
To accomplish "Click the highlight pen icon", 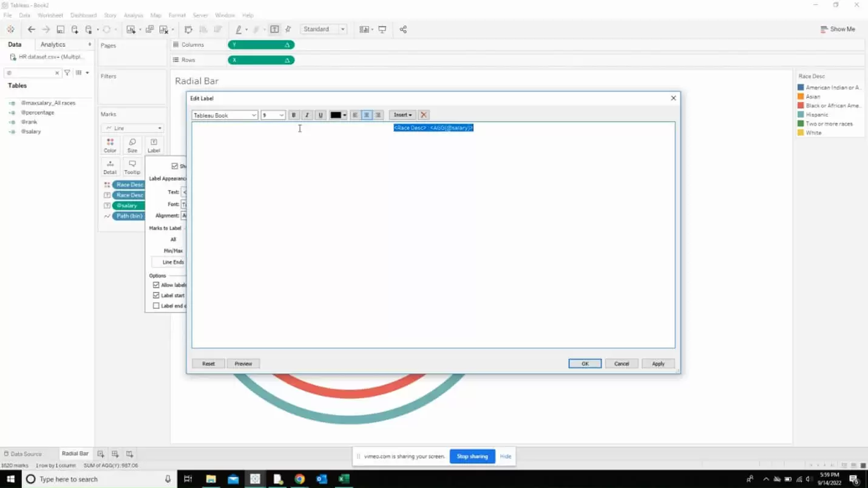I will (239, 29).
